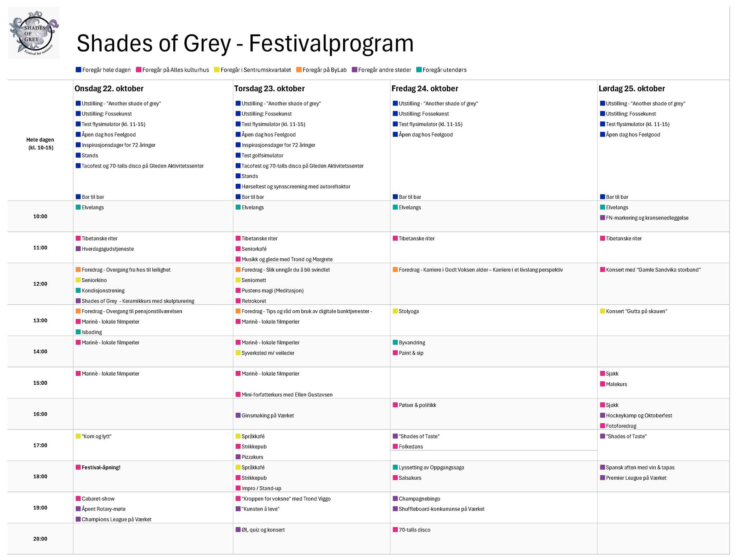Viewport: 735px width, 560px height.
Task: Click 'Champions League på Værket' on Wednesday
Action: click(x=116, y=519)
